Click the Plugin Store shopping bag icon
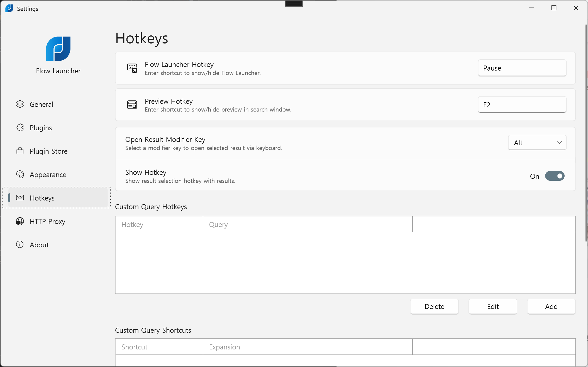Viewport: 588px width, 367px height. pos(20,151)
